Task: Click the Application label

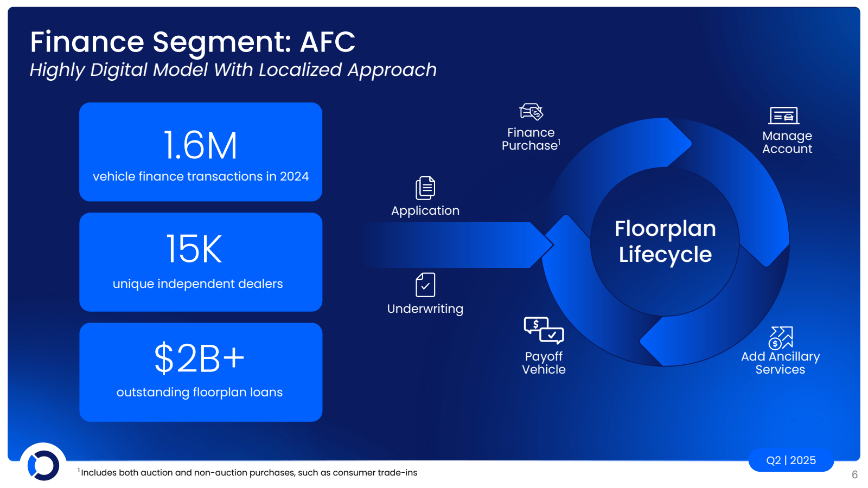Action: coord(425,210)
